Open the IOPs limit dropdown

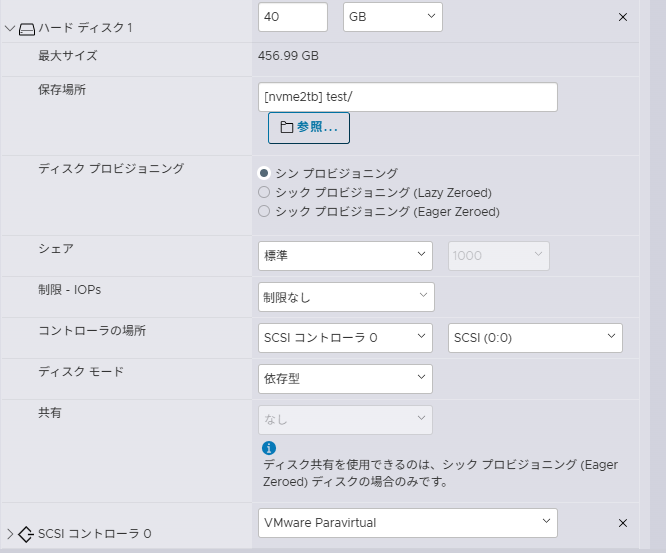(x=345, y=297)
